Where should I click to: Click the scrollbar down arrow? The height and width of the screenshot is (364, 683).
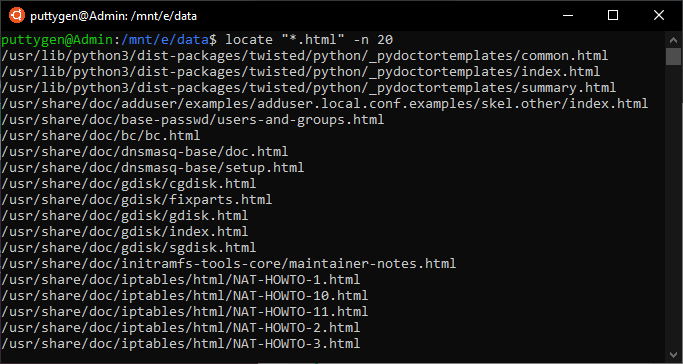click(673, 354)
